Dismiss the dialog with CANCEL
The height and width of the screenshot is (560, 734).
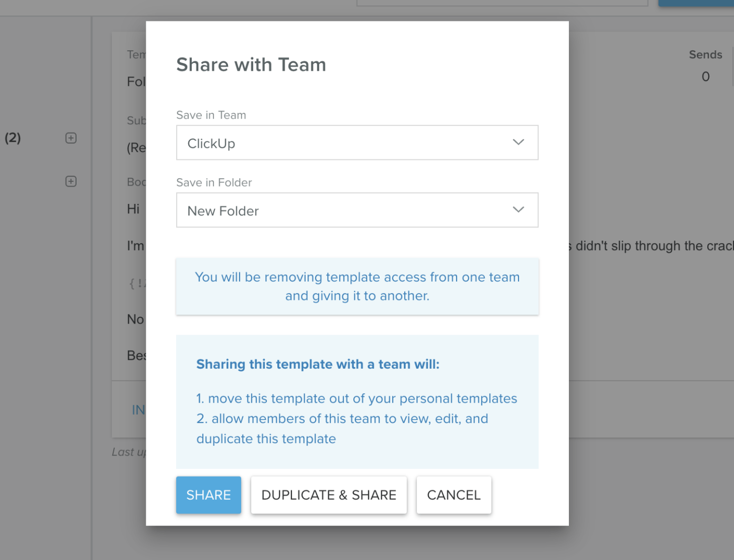tap(454, 495)
